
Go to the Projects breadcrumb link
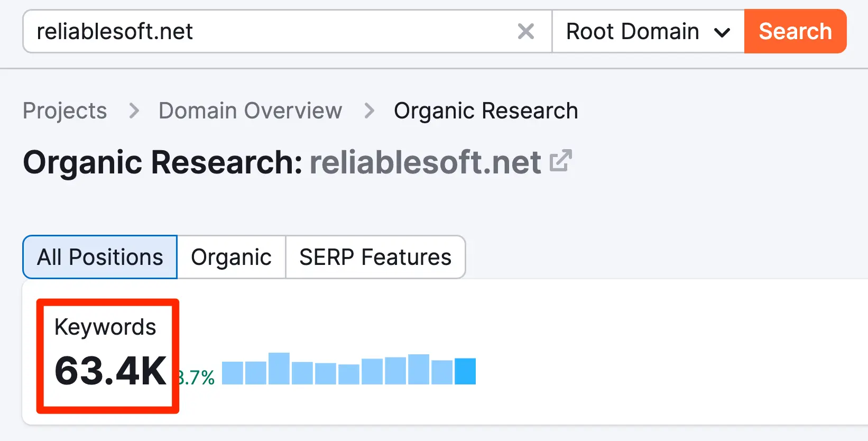coord(65,111)
